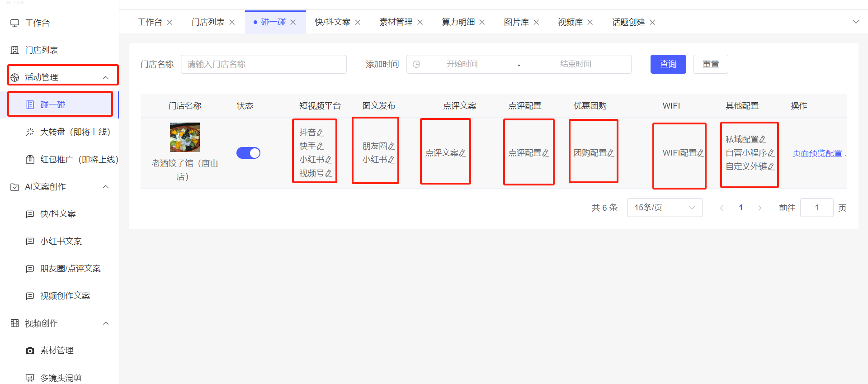Click the pencil icon beside 朋友圈
The height and width of the screenshot is (384, 868).
[x=392, y=147]
